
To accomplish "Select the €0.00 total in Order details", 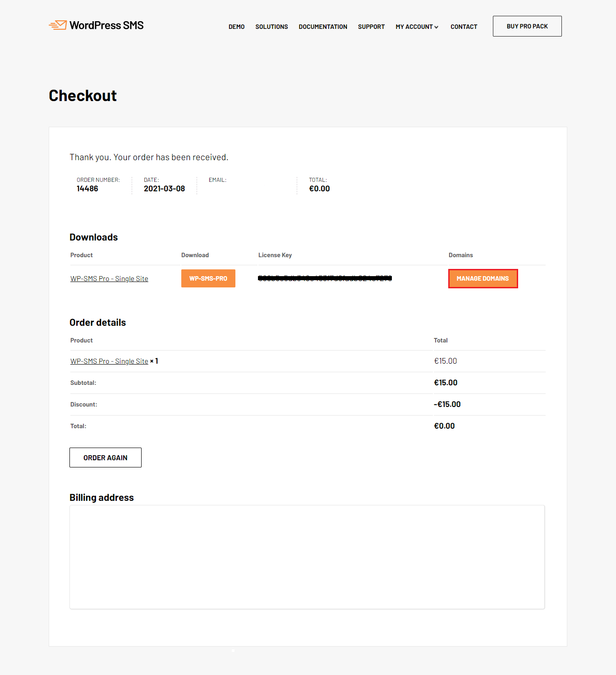I will click(444, 426).
